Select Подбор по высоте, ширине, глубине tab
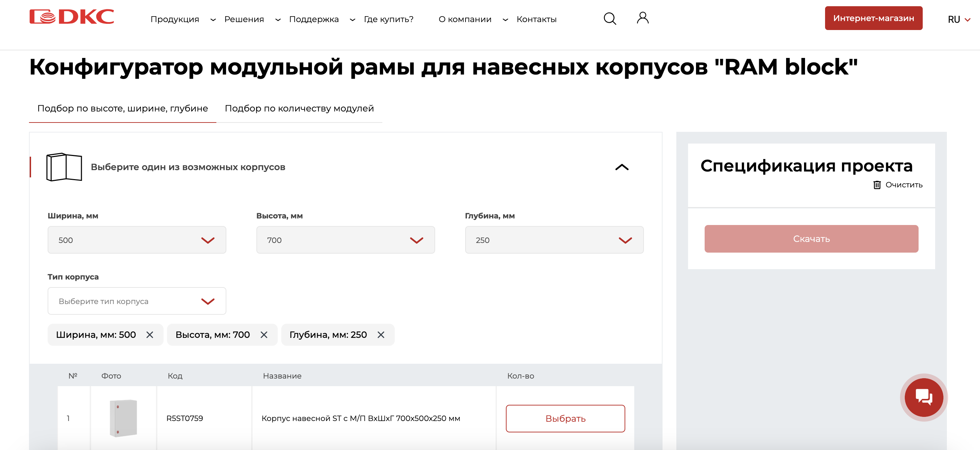The height and width of the screenshot is (450, 980). tap(122, 108)
